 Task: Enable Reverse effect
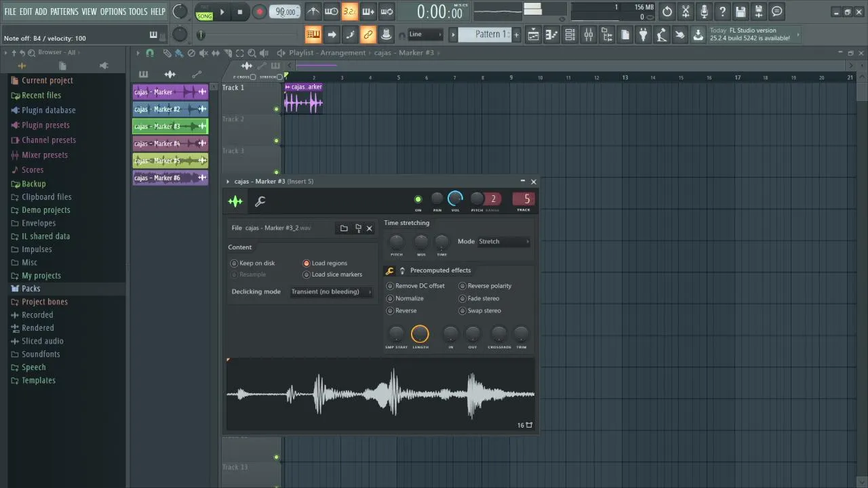click(401, 310)
